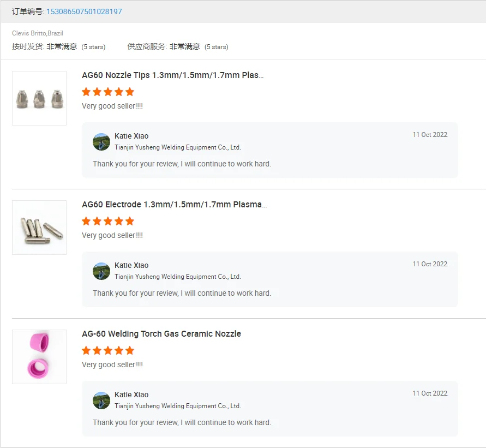Click the 11 Oct 2022 date in first reply

click(430, 135)
